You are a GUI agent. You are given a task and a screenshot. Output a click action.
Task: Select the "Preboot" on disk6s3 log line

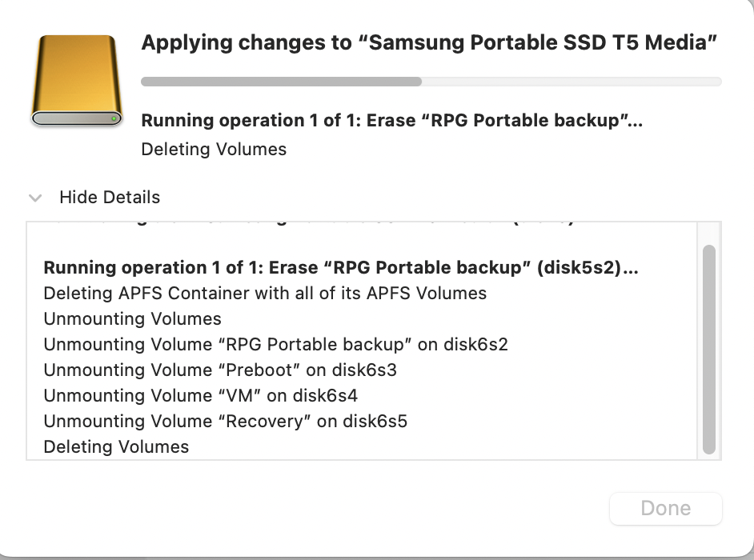coord(220,370)
